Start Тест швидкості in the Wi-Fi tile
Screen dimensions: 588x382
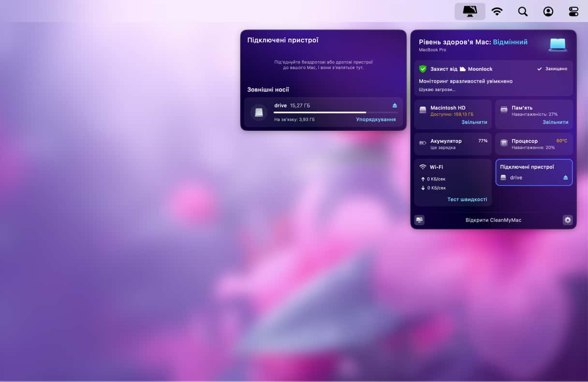467,199
